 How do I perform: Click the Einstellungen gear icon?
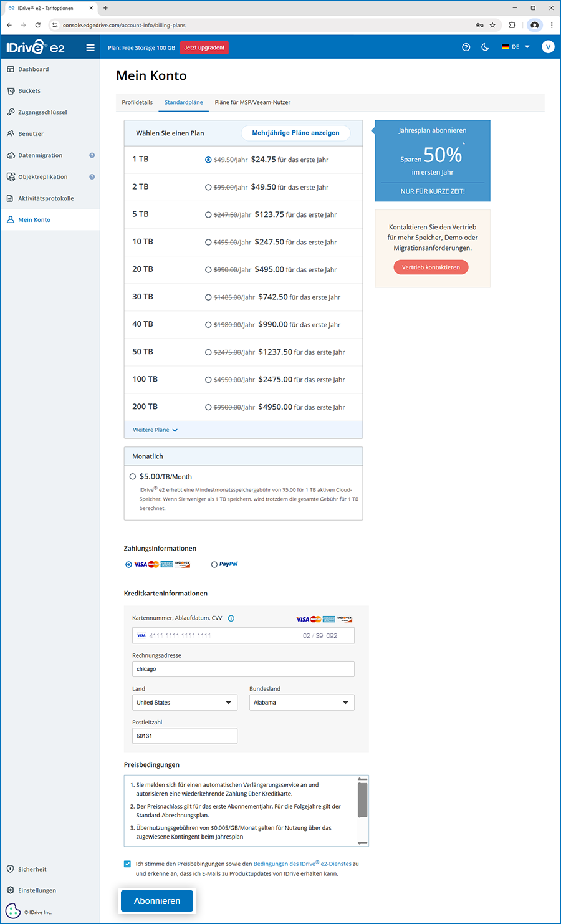[10, 890]
